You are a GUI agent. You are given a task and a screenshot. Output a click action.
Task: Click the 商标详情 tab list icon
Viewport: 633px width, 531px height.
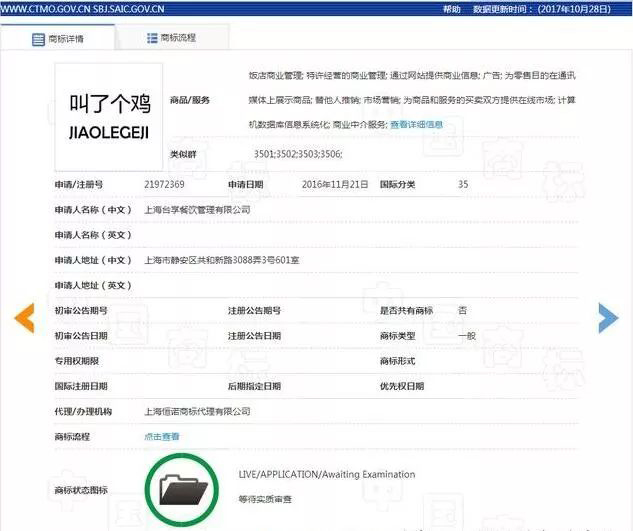(38, 39)
